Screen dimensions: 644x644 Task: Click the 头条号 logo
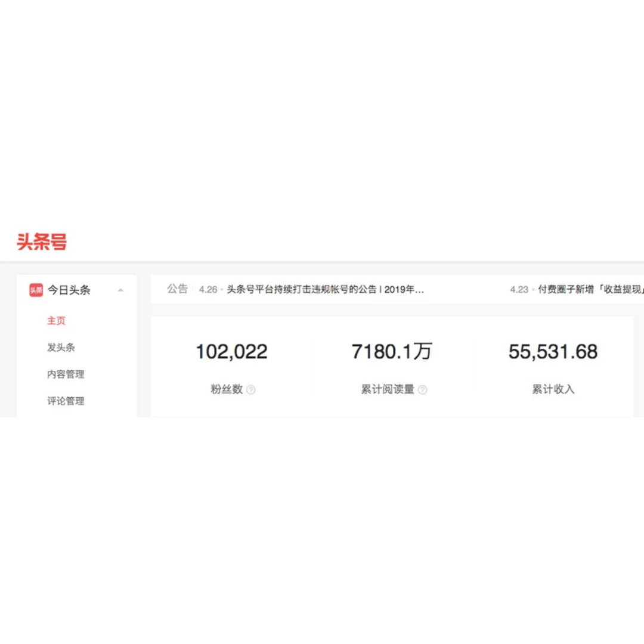point(42,241)
